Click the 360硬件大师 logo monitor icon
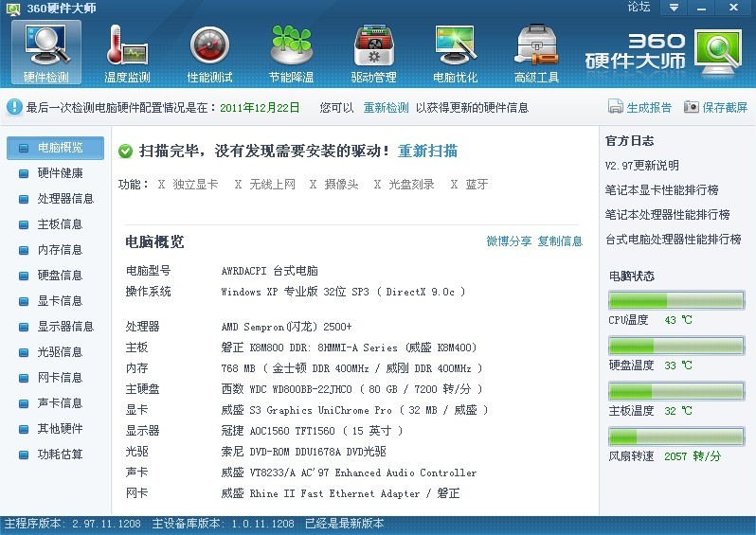This screenshot has height=535, width=756. tap(718, 52)
